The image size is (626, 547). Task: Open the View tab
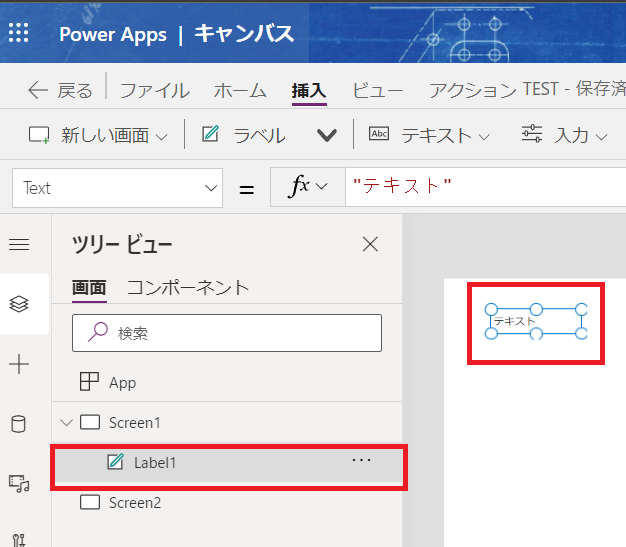point(377,90)
